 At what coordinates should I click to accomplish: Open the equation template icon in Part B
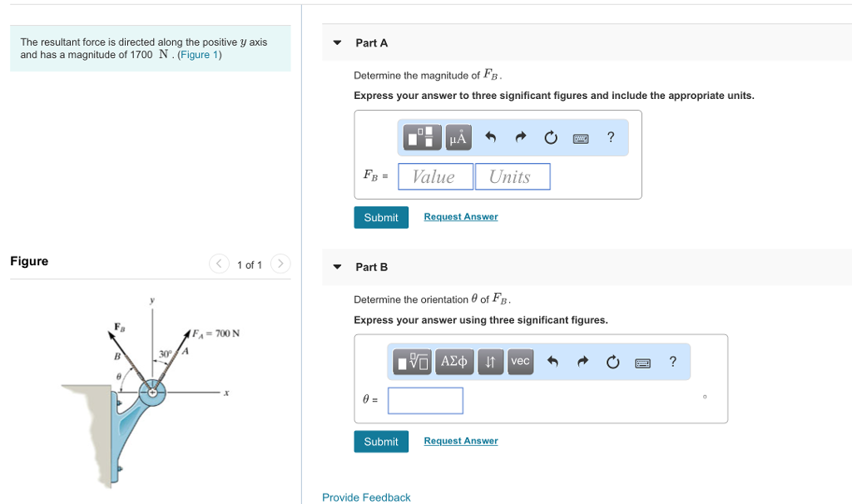point(412,361)
